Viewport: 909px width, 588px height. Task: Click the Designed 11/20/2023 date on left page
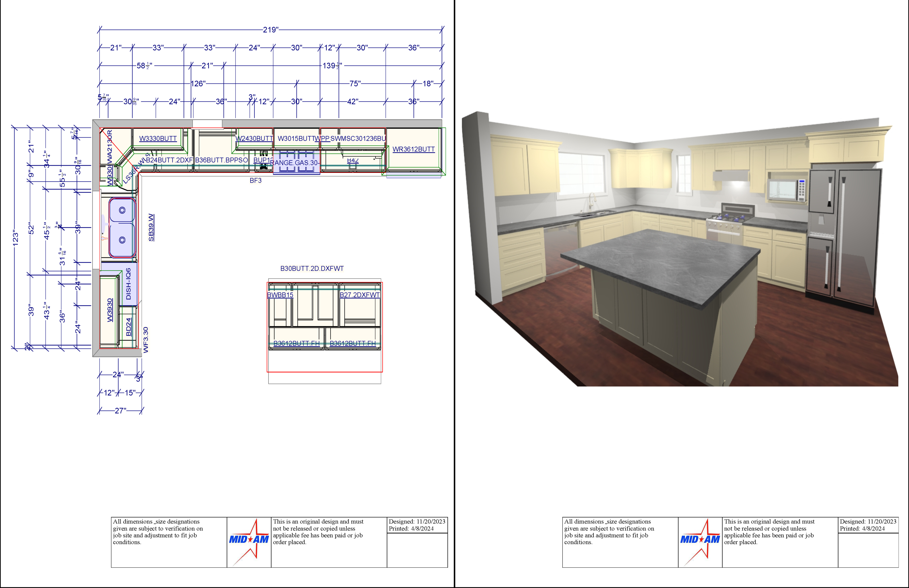417,522
